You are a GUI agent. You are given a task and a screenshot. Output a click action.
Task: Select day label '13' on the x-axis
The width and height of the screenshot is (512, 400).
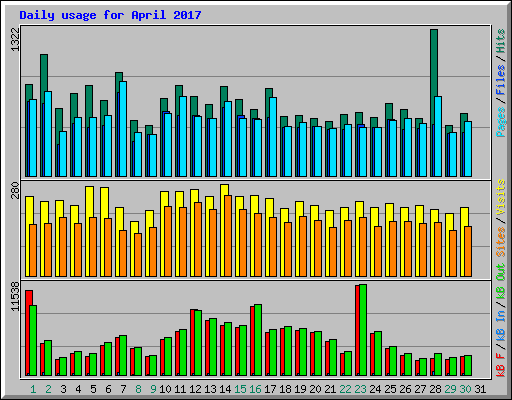(x=210, y=389)
